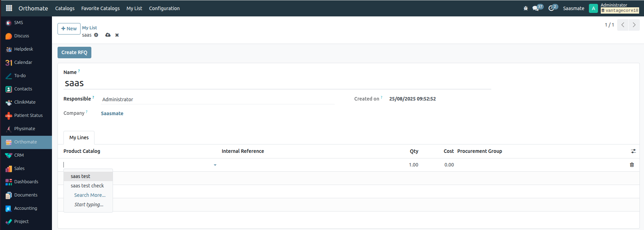Click the New record button
The width and height of the screenshot is (644, 230).
pos(69,29)
